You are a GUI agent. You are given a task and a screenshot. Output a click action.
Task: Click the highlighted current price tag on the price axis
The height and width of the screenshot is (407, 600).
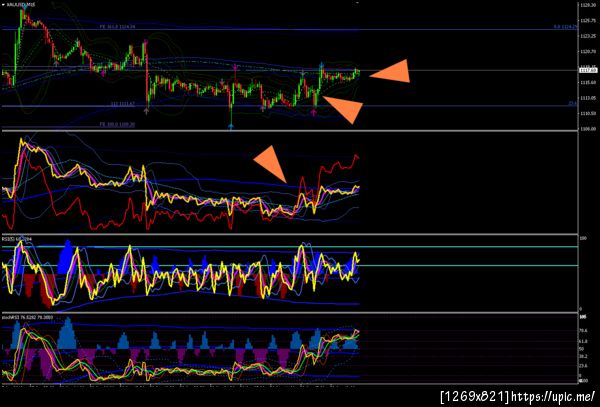(589, 70)
